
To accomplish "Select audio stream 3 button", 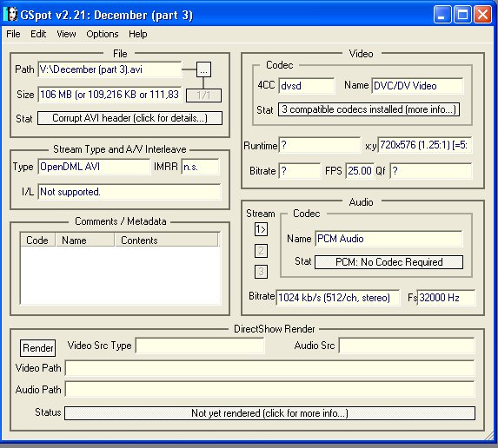I will [x=261, y=272].
